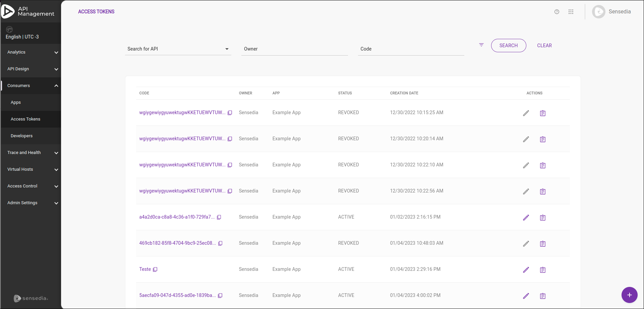The width and height of the screenshot is (644, 309).
Task: Click the CLEAR link to reset filters
Action: tap(544, 45)
